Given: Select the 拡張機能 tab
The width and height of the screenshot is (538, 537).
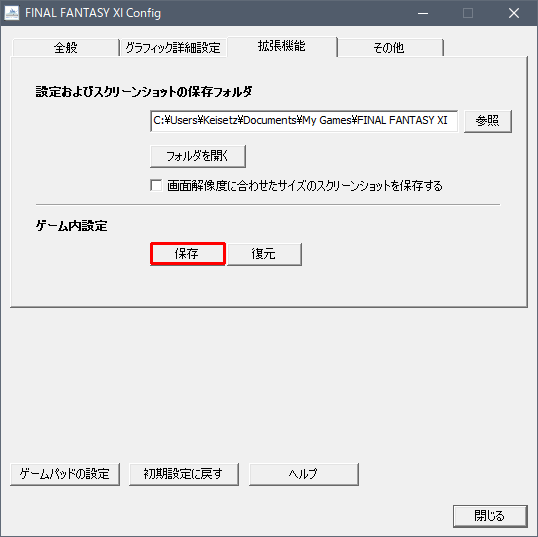Looking at the screenshot, I should [x=282, y=46].
